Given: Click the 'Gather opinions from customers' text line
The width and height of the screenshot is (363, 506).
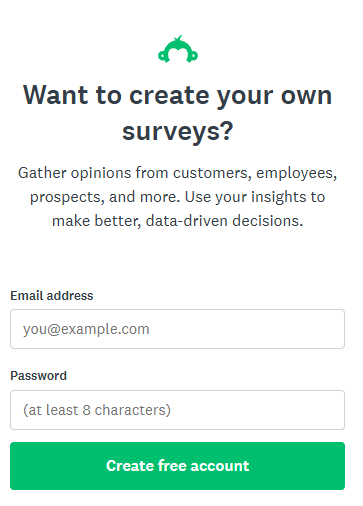Looking at the screenshot, I should tap(178, 173).
